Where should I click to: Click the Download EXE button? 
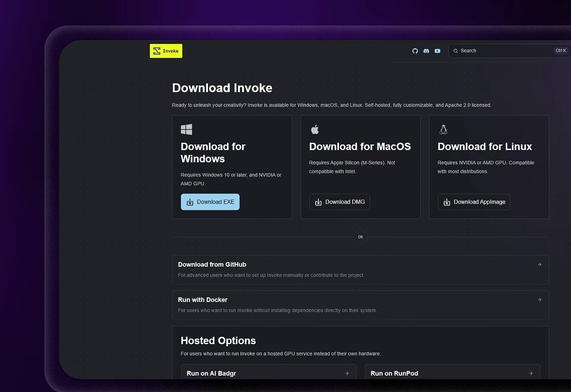pyautogui.click(x=210, y=202)
